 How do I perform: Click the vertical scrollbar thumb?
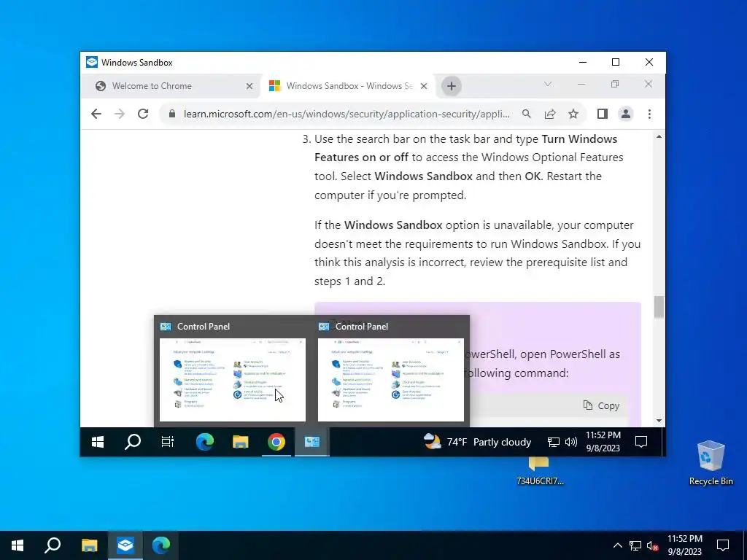pos(659,307)
